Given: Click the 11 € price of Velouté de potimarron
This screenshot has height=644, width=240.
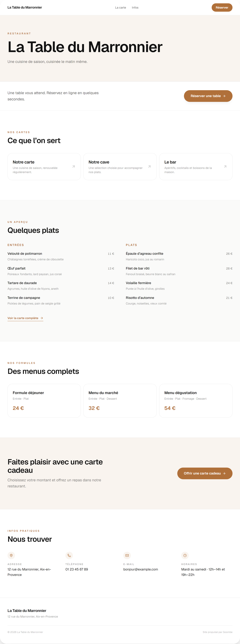Looking at the screenshot, I should pyautogui.click(x=111, y=254).
